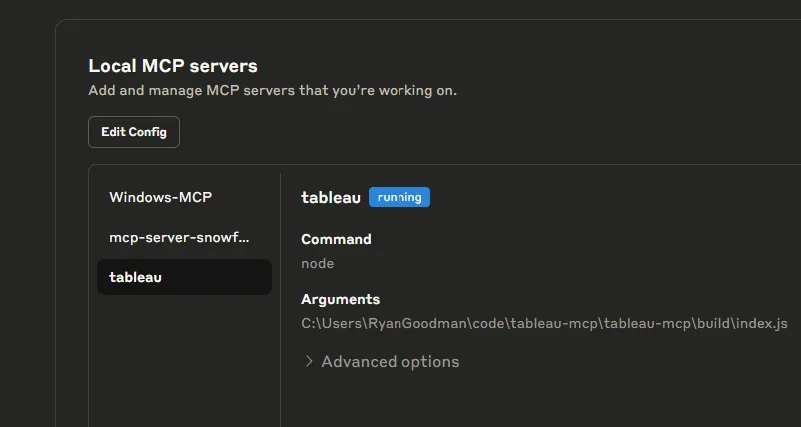Click the divider between server list and details

(280, 300)
